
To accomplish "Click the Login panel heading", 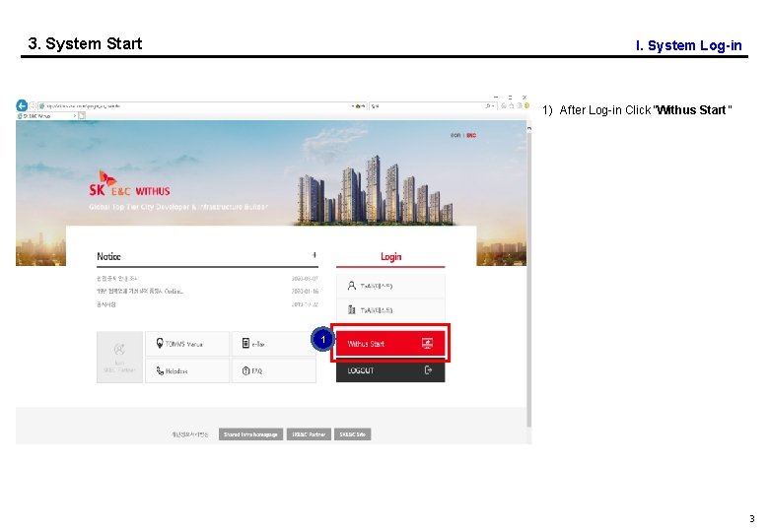I will click(390, 256).
